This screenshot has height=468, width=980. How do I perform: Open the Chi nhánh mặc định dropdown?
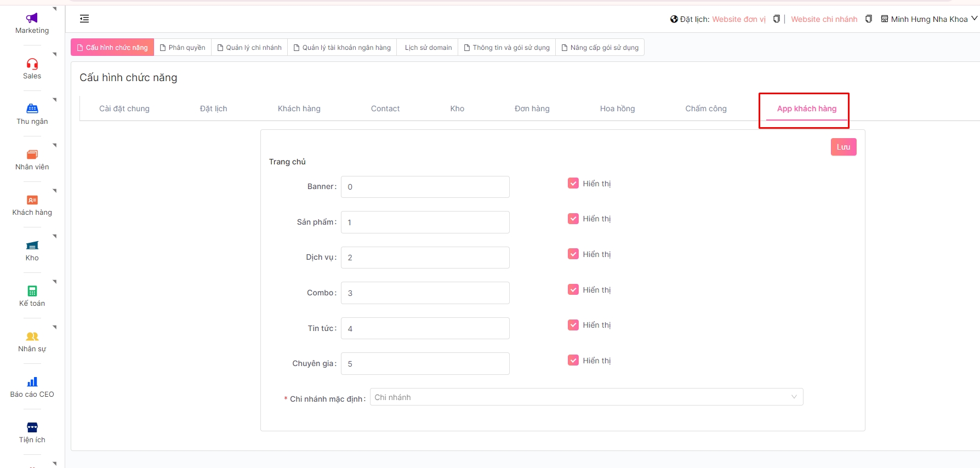586,397
